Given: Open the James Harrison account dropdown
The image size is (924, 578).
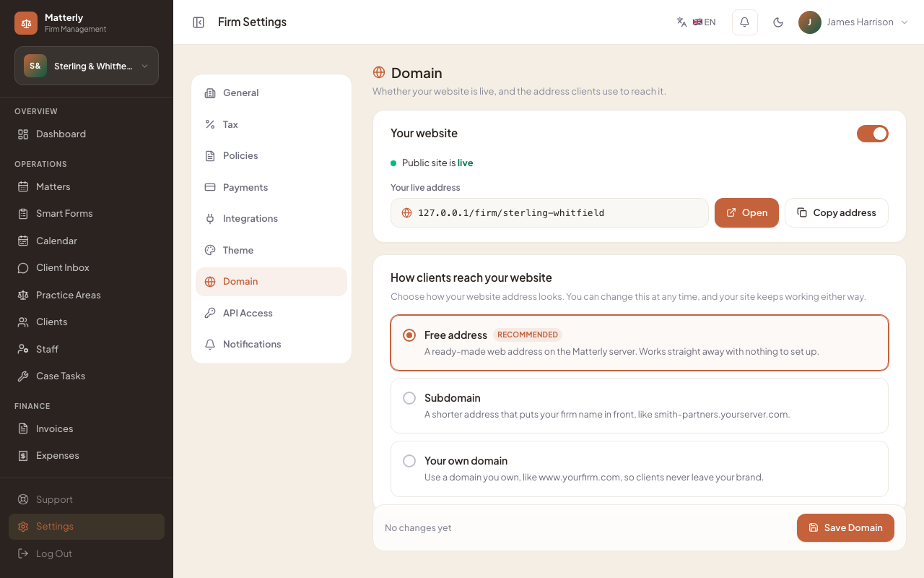Looking at the screenshot, I should click(x=853, y=22).
